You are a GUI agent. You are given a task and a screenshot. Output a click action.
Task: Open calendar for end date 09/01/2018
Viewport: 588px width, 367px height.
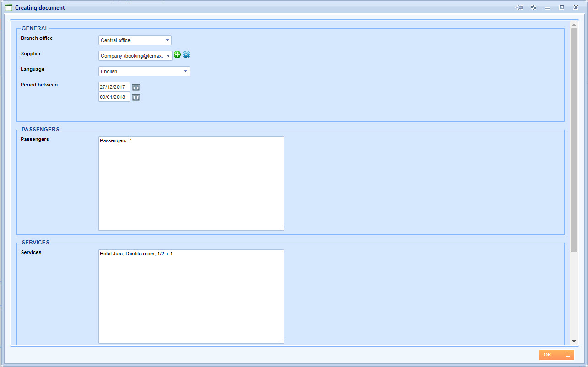click(136, 97)
